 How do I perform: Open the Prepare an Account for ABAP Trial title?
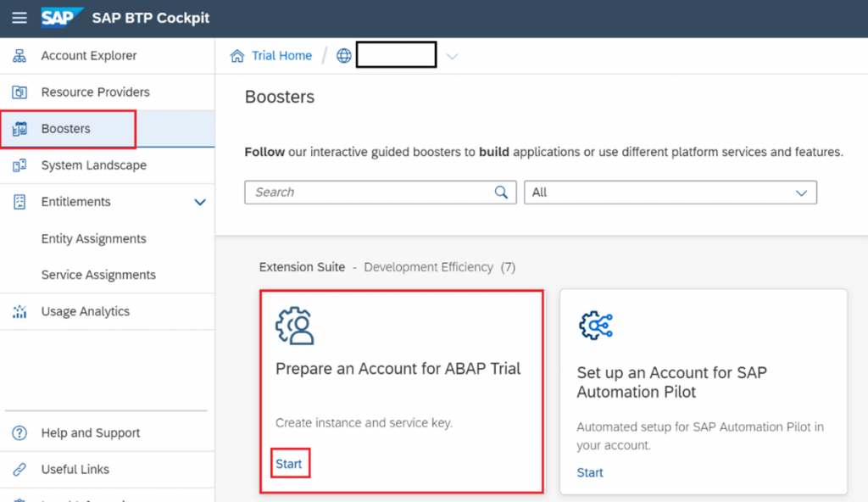click(398, 369)
